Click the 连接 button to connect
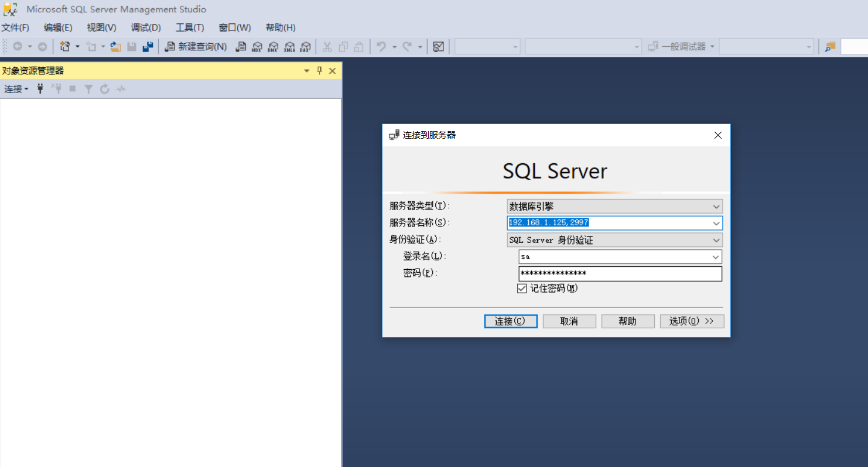The width and height of the screenshot is (868, 467). coord(510,321)
